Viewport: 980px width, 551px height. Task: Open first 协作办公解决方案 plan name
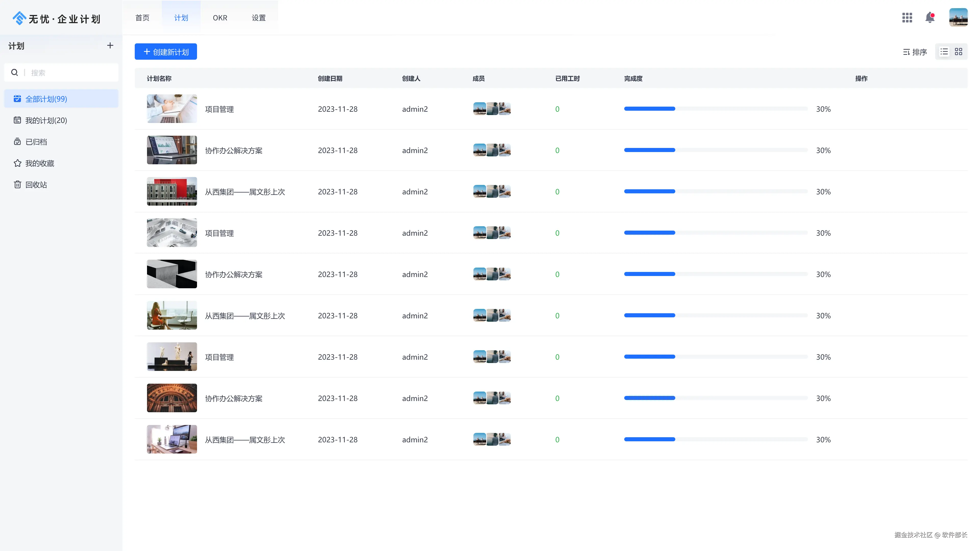234,151
